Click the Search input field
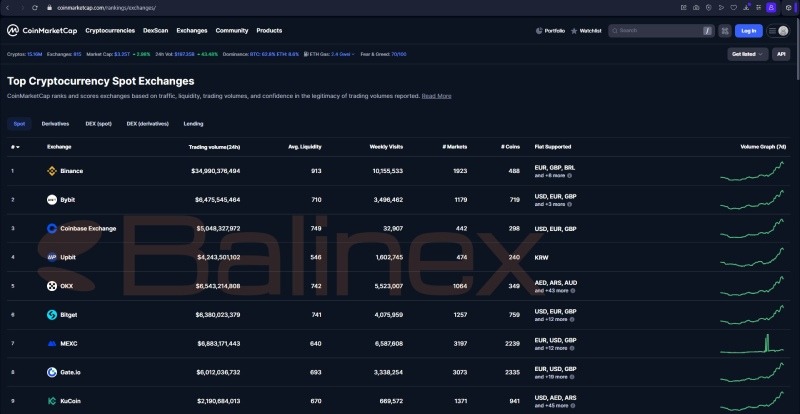Image resolution: width=800 pixels, height=414 pixels. 661,31
